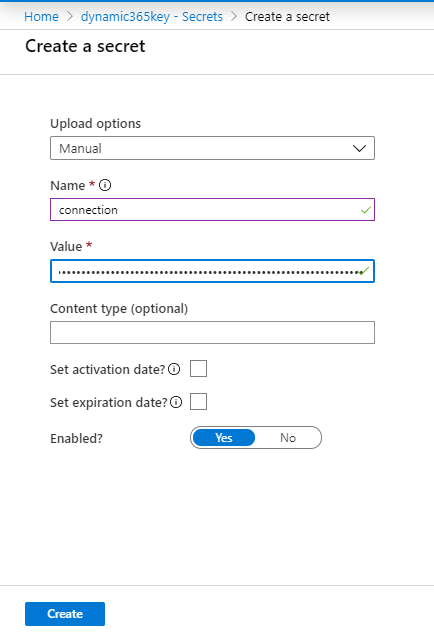Click the Create button
434x633 pixels.
coord(65,614)
